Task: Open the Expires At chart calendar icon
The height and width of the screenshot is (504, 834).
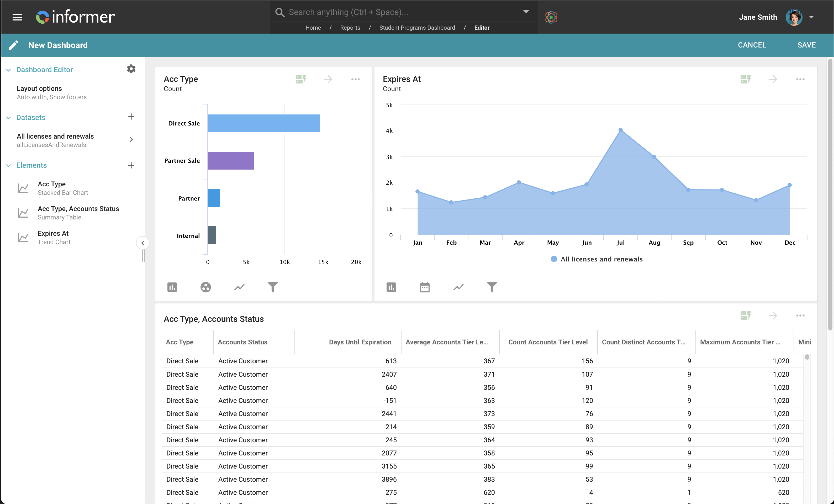Action: tap(424, 287)
